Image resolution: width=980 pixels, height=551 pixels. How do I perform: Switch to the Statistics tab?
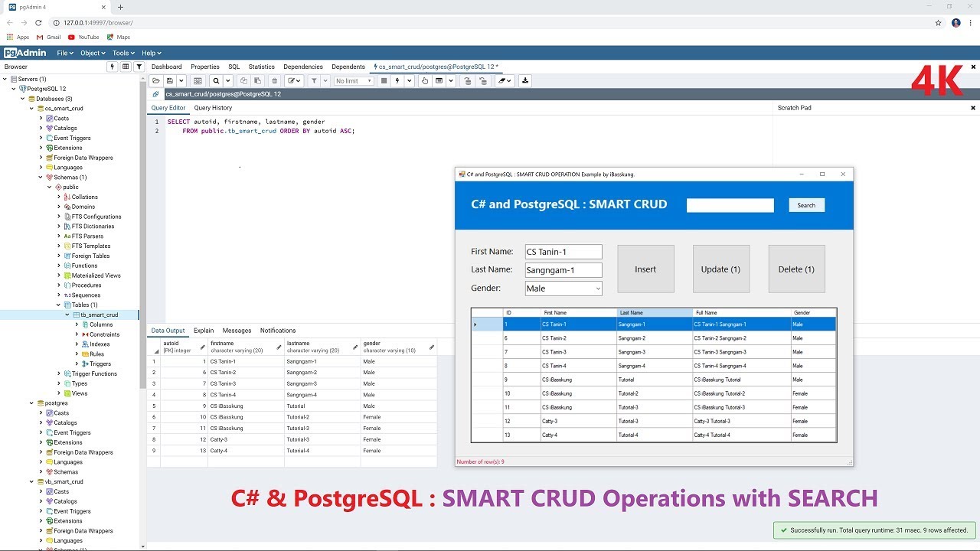coord(262,67)
